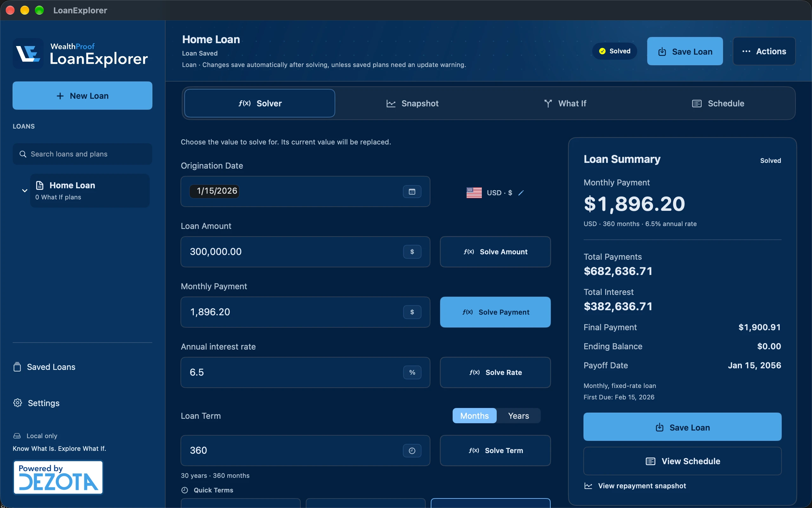
Task: Click the Loan Term input showing 360
Action: coord(305,451)
